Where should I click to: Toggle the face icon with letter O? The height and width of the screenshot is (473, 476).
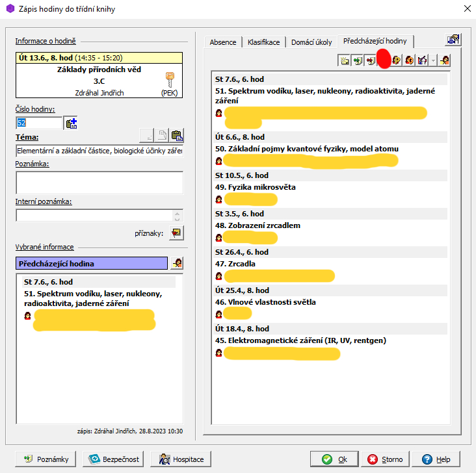click(410, 60)
